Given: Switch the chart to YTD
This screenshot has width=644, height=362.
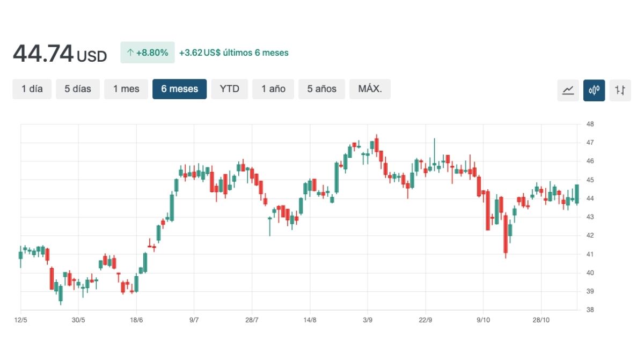Looking at the screenshot, I should tap(229, 89).
